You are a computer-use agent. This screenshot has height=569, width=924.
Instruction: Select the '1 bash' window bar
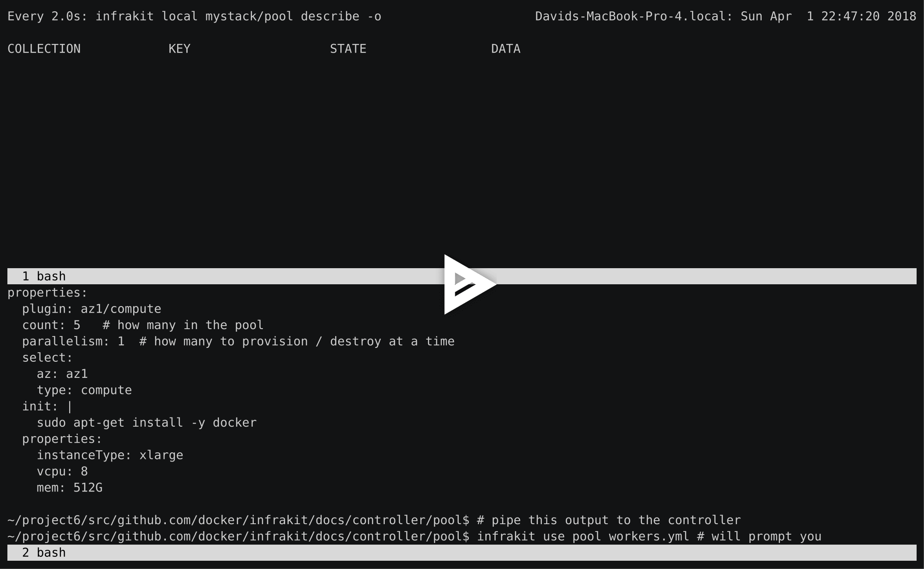462,276
